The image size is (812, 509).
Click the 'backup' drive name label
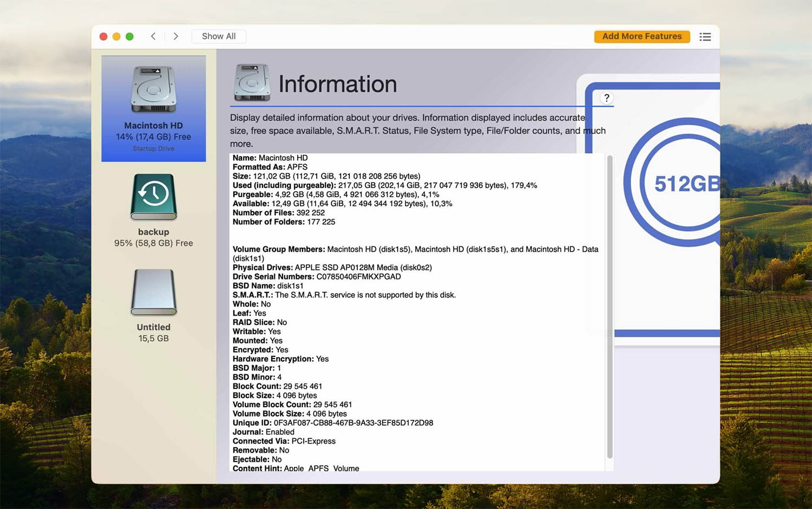click(x=154, y=232)
